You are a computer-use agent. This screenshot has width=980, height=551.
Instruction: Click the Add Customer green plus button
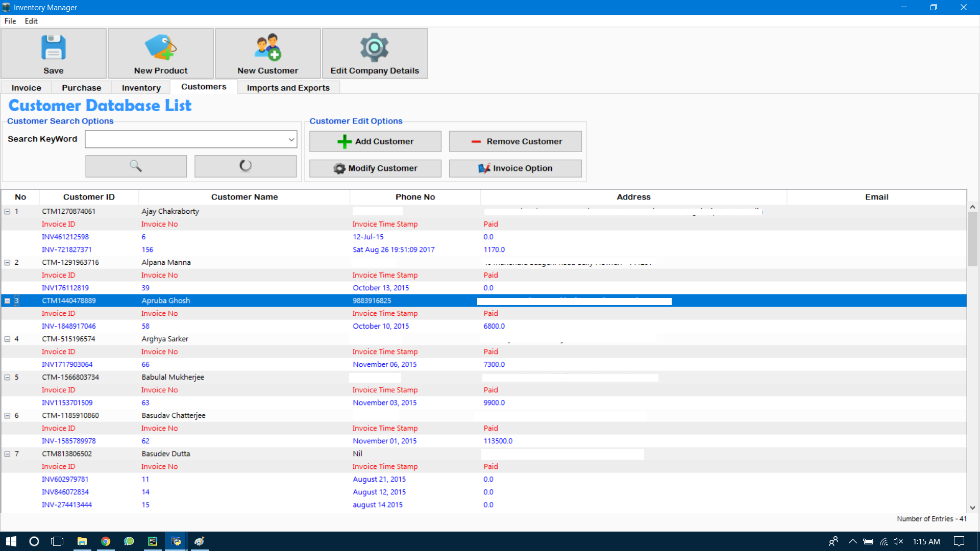tap(375, 141)
